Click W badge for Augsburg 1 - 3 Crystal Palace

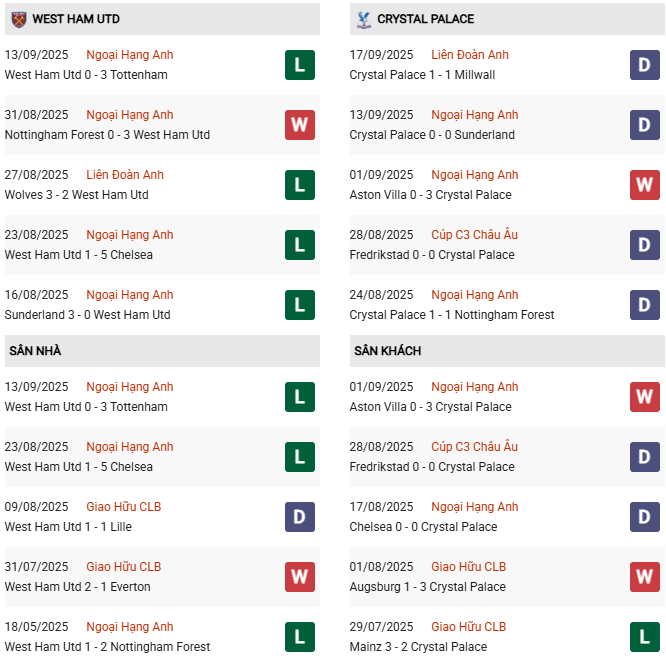coord(644,577)
